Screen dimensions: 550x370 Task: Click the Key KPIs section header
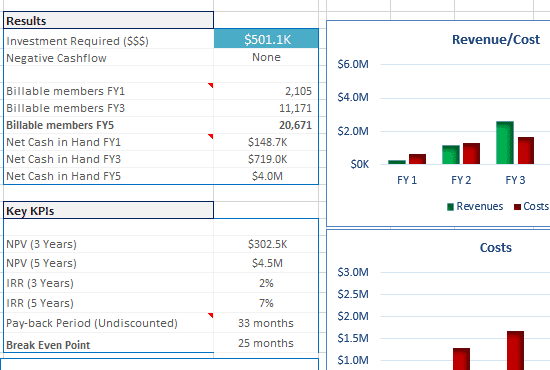pyautogui.click(x=108, y=210)
